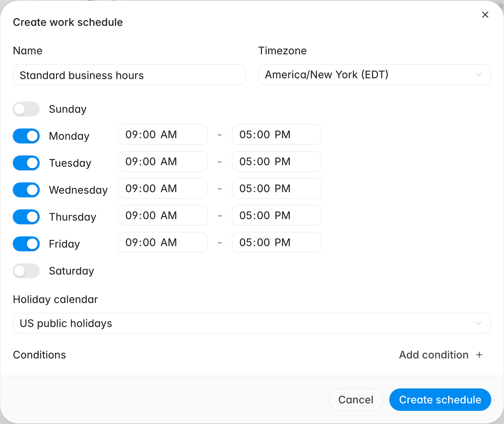The image size is (504, 424).
Task: Edit Monday start time 09:00 AM
Action: 163,134
